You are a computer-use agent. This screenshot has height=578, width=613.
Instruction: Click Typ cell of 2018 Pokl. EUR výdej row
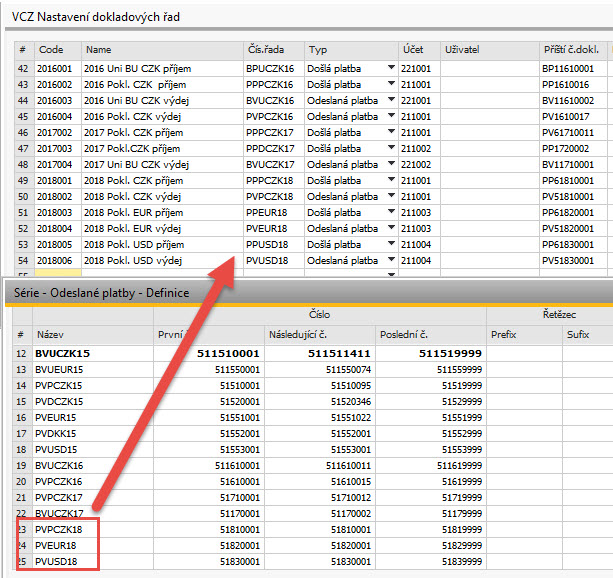(351, 228)
